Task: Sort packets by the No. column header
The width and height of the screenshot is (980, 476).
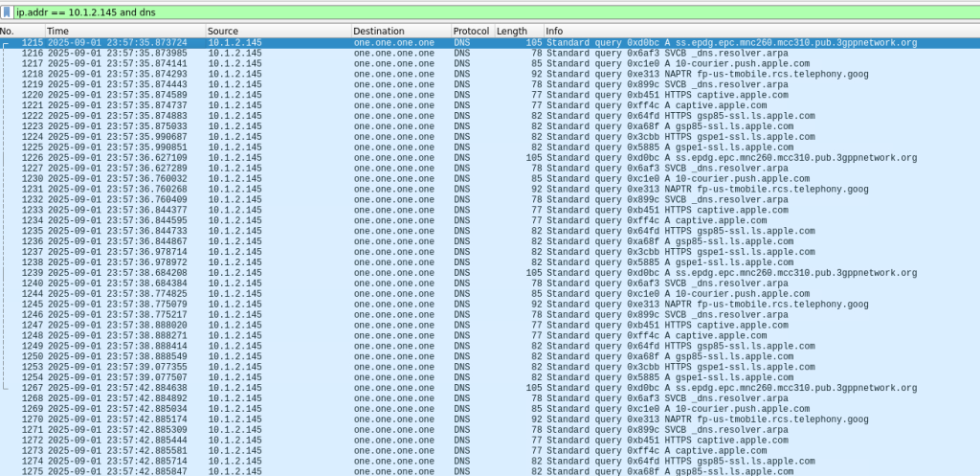Action: 21,32
